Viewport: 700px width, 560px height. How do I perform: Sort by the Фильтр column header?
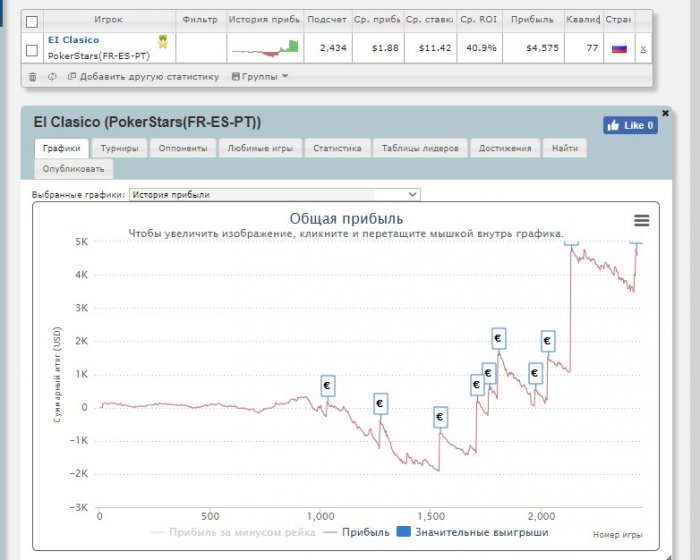200,20
